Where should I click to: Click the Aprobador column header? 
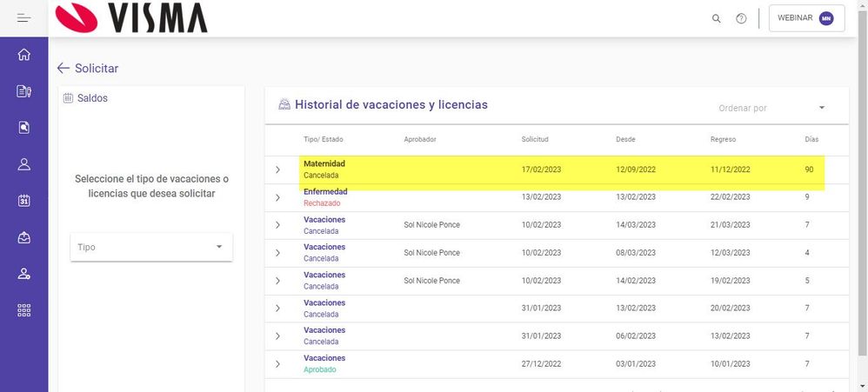tap(420, 139)
